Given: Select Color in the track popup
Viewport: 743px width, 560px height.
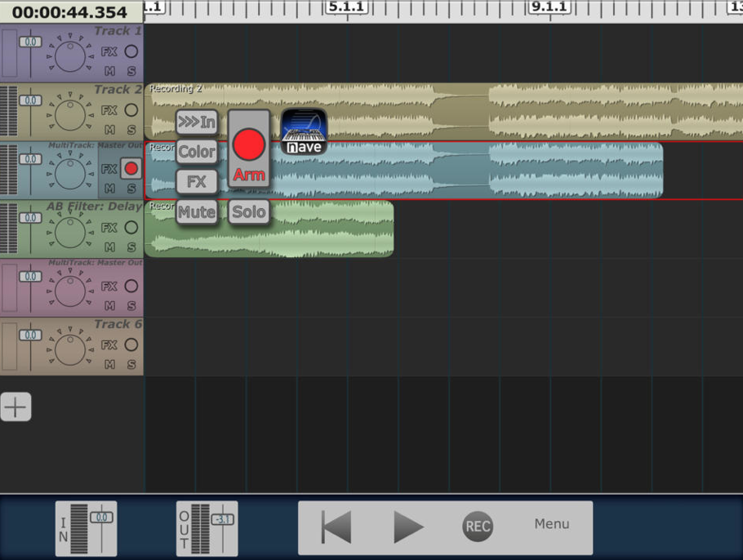Looking at the screenshot, I should 197,152.
